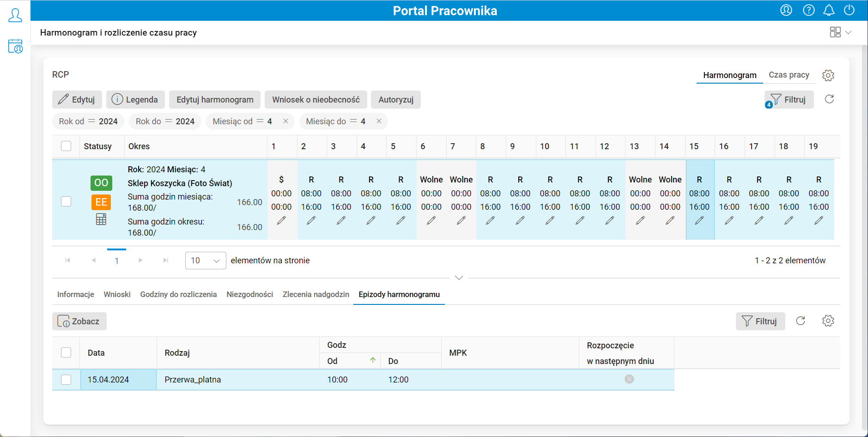Log out via the power icon
Image resolution: width=868 pixels, height=437 pixels.
click(850, 10)
